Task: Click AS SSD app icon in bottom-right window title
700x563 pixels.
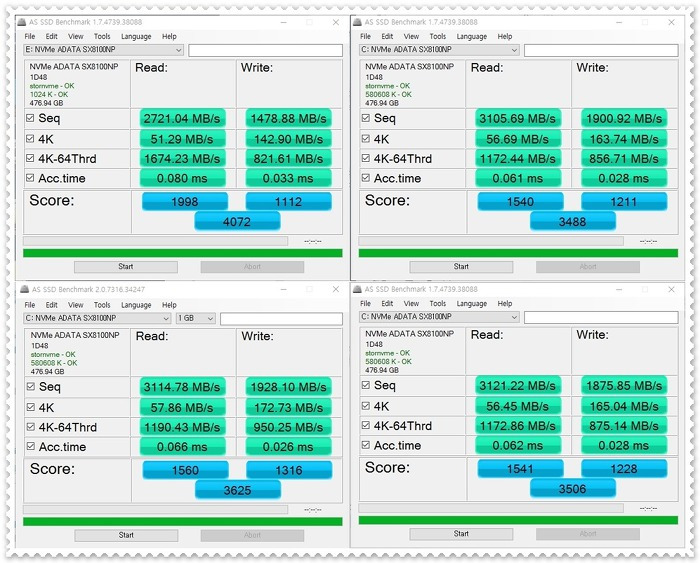Action: coord(357,289)
